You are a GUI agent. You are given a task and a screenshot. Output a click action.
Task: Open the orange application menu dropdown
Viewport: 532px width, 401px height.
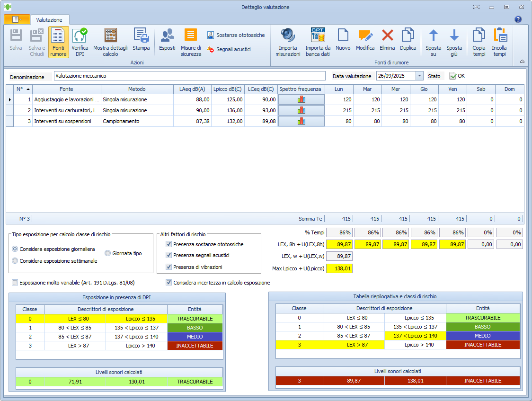(x=17, y=19)
